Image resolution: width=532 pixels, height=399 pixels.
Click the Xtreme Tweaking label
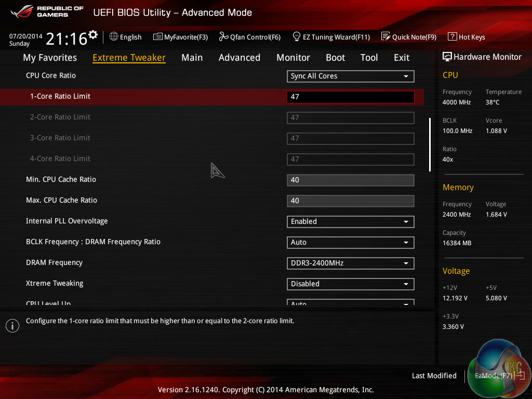55,283
